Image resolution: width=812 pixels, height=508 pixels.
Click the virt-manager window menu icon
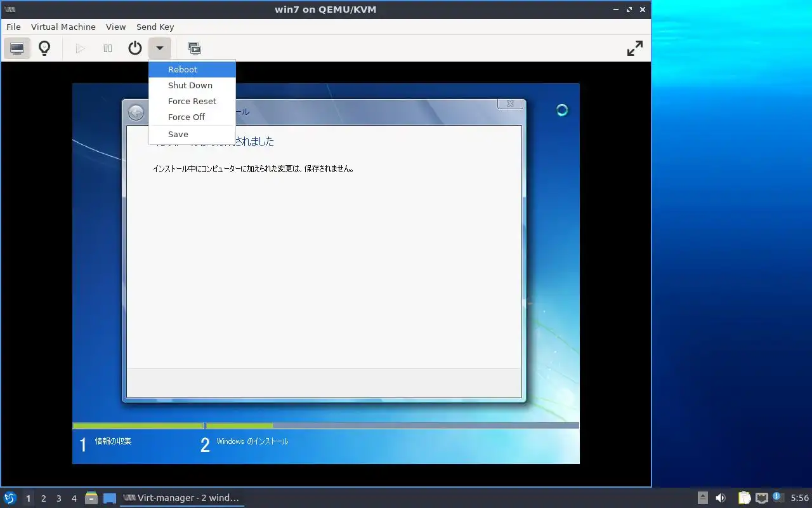coord(10,10)
